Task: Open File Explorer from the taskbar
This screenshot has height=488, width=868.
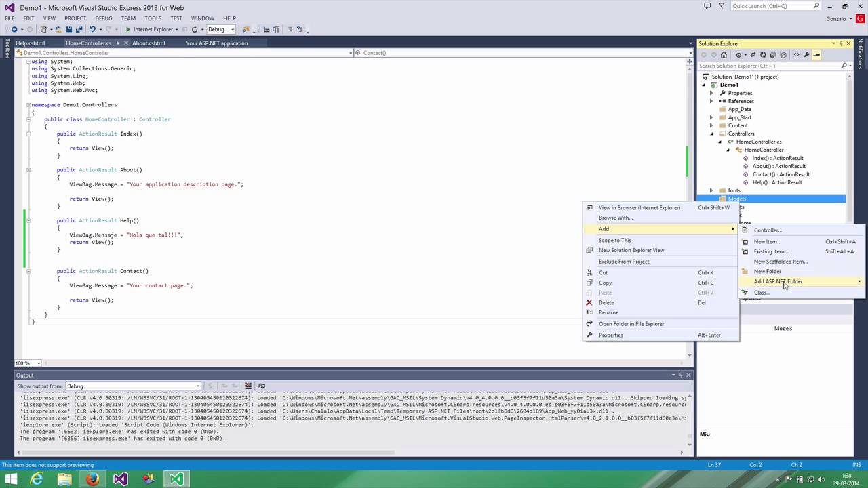Action: click(64, 479)
